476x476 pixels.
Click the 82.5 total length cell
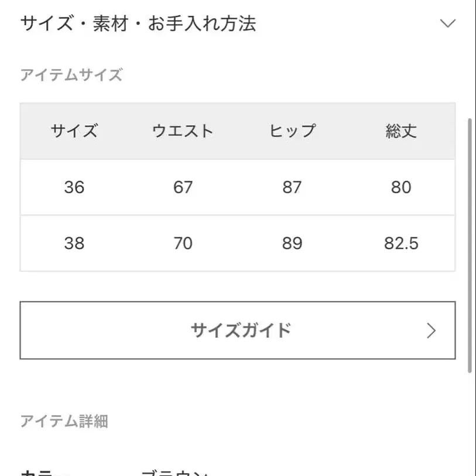tap(401, 243)
